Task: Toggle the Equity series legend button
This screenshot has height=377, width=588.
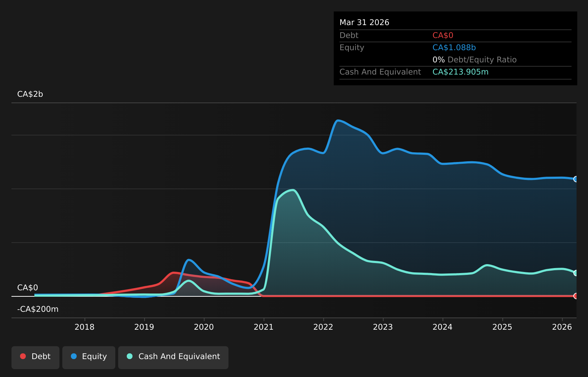Action: [x=89, y=357]
